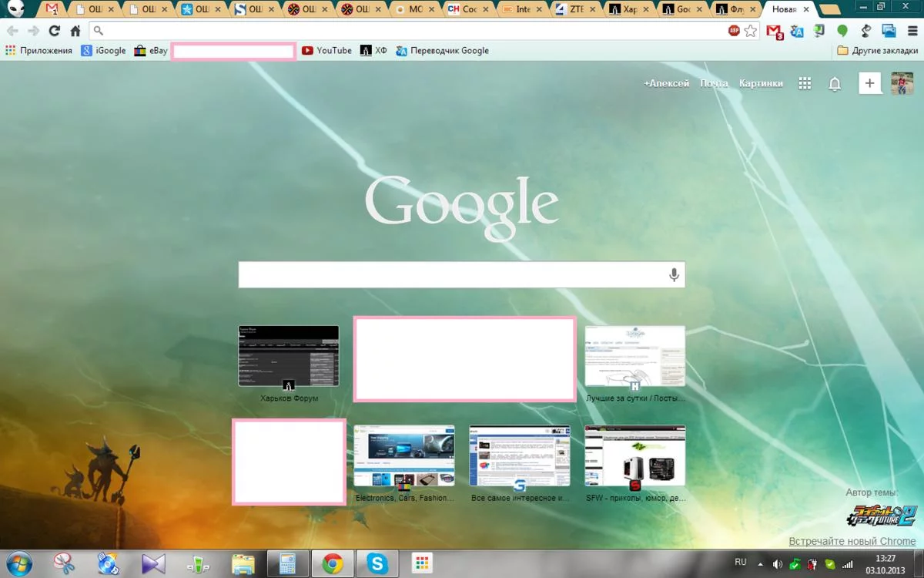Switch to the Coc tab
Image resolution: width=924 pixels, height=578 pixels.
tap(469, 10)
